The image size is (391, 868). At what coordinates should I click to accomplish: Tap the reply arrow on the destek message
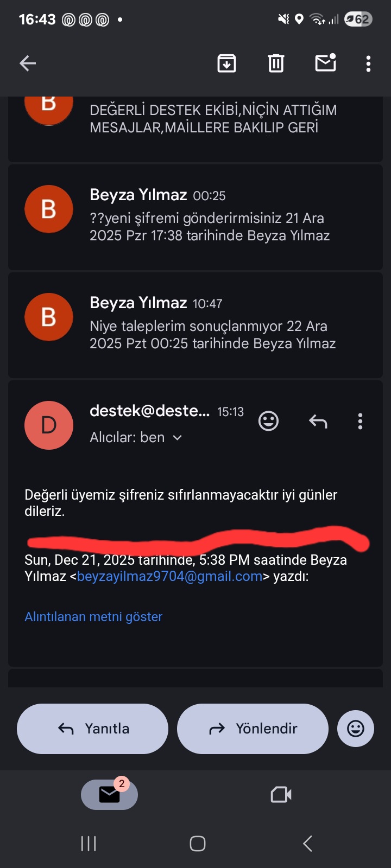click(x=318, y=421)
